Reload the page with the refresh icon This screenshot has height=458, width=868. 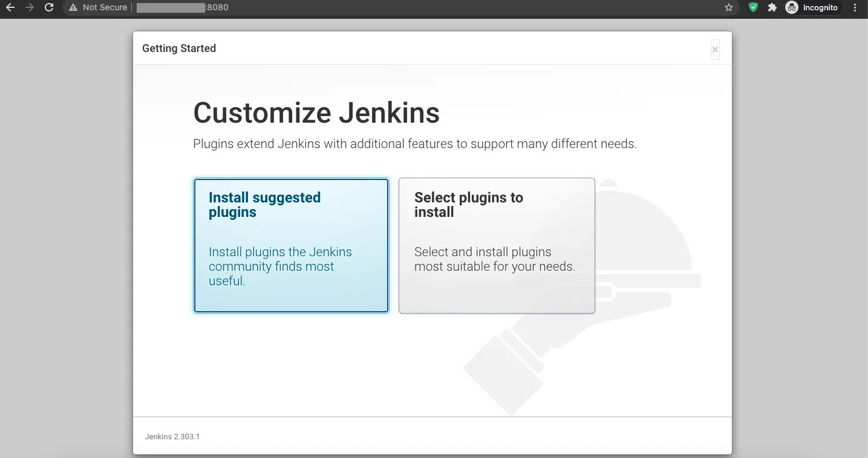(x=49, y=7)
